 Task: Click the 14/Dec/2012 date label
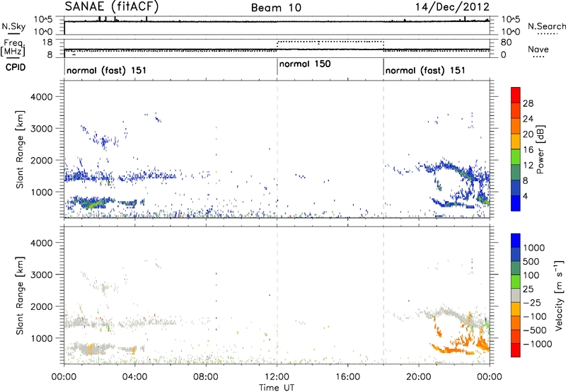click(x=452, y=7)
